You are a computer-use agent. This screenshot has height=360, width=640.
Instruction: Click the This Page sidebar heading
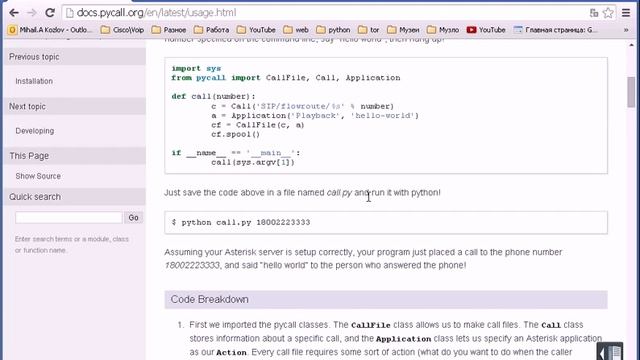point(29,156)
